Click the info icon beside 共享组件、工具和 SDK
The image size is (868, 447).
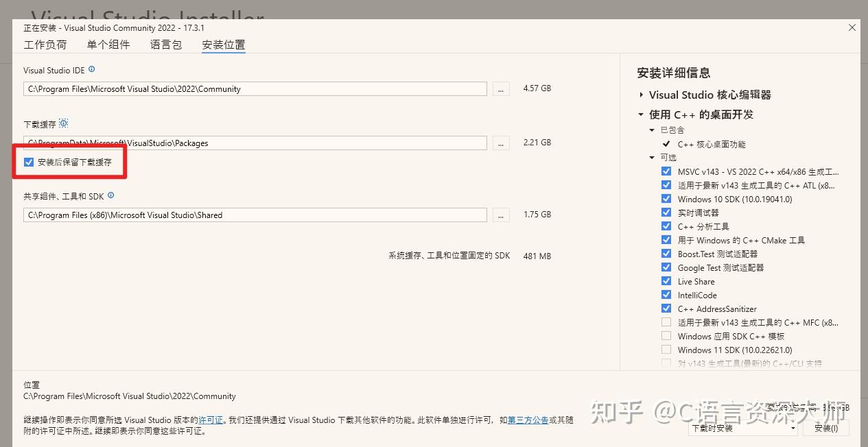110,195
